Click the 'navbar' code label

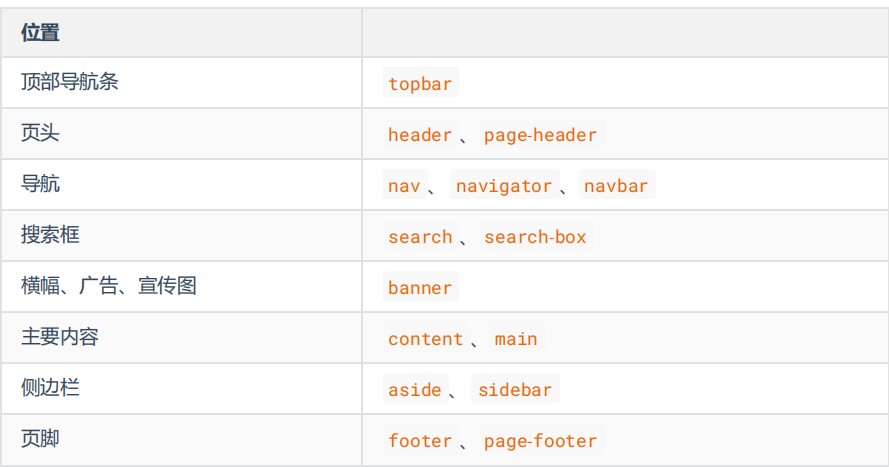616,186
